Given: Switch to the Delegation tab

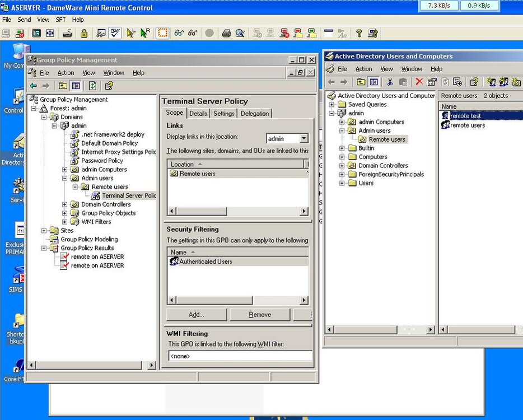Looking at the screenshot, I should [254, 114].
